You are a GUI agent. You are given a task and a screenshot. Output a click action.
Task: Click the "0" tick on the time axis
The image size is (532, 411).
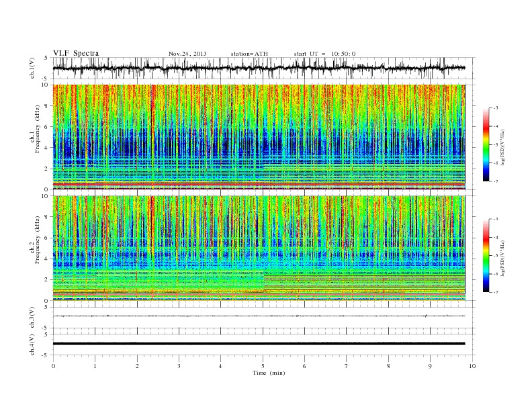click(x=53, y=366)
